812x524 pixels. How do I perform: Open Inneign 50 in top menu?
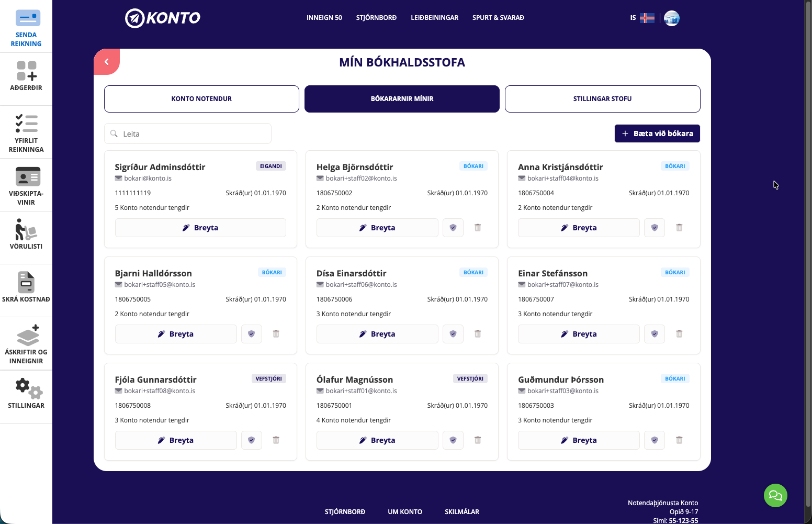tap(324, 18)
